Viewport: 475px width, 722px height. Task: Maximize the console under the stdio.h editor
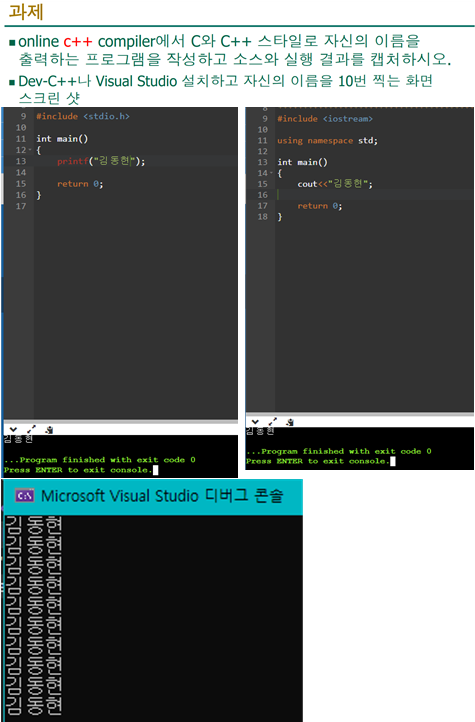click(x=31, y=430)
